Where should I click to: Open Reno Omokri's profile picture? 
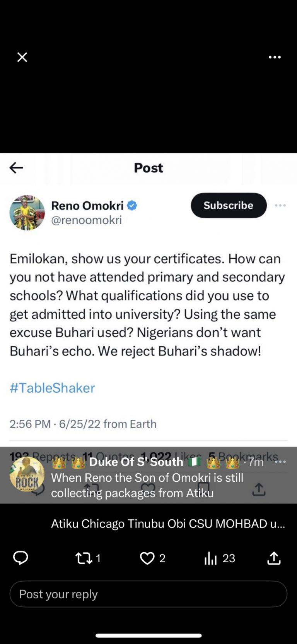[27, 213]
